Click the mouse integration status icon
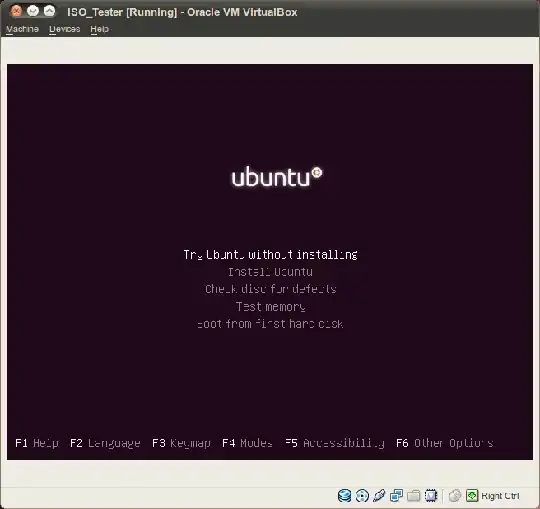Viewport: 540px width, 509px height. pos(455,496)
